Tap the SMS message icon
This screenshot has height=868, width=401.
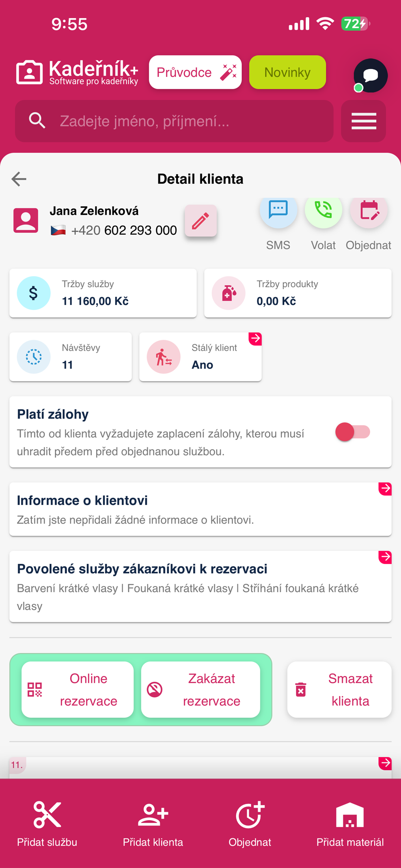[x=278, y=210]
